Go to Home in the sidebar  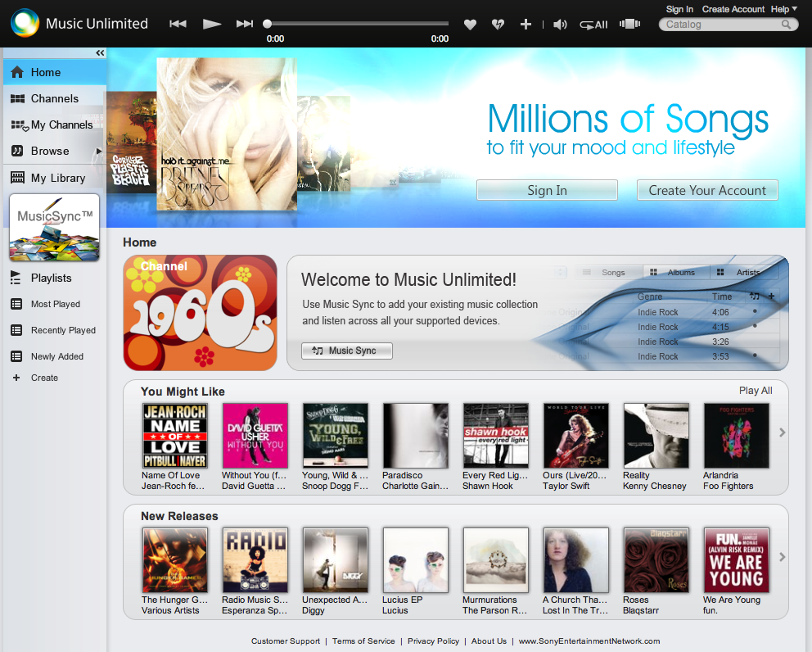pos(54,72)
